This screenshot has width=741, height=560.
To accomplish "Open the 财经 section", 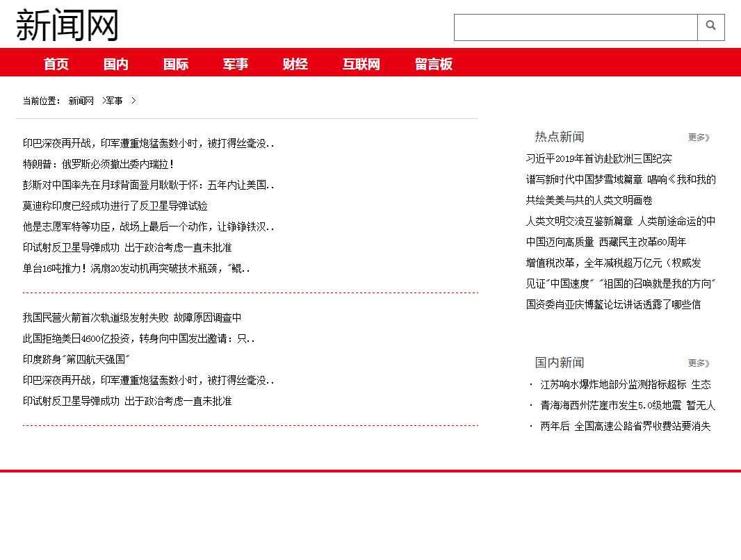I will (x=295, y=64).
